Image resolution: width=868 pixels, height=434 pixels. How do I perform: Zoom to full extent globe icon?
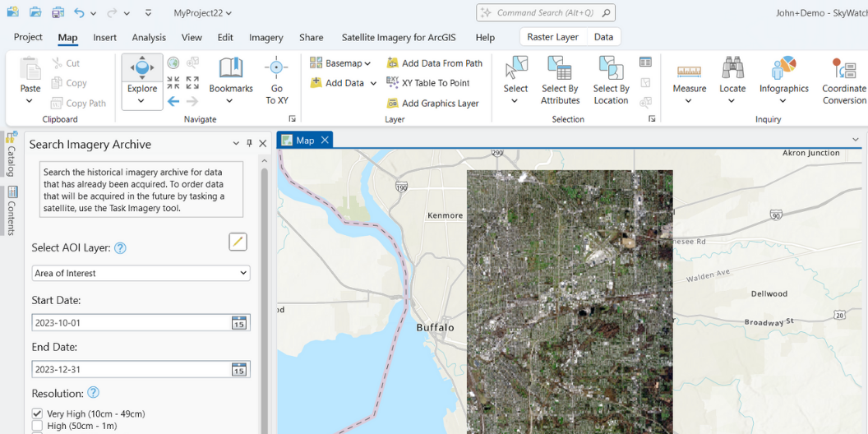tap(173, 62)
